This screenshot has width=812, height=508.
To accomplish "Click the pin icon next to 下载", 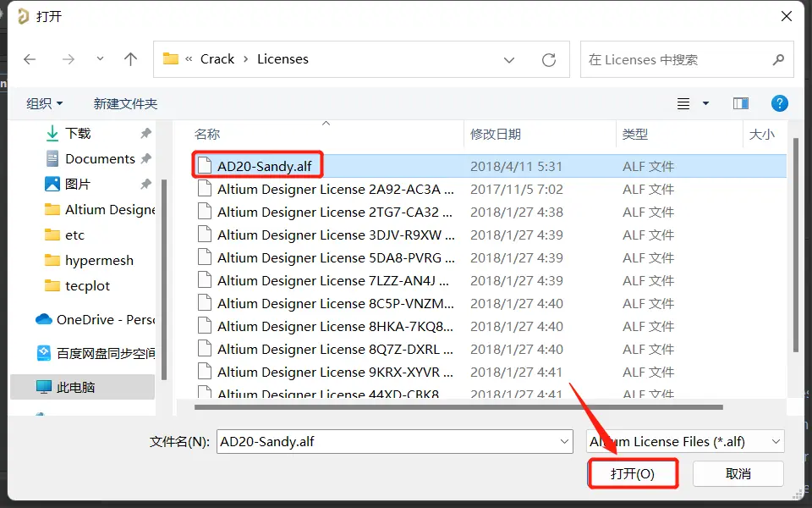I will coord(146,133).
